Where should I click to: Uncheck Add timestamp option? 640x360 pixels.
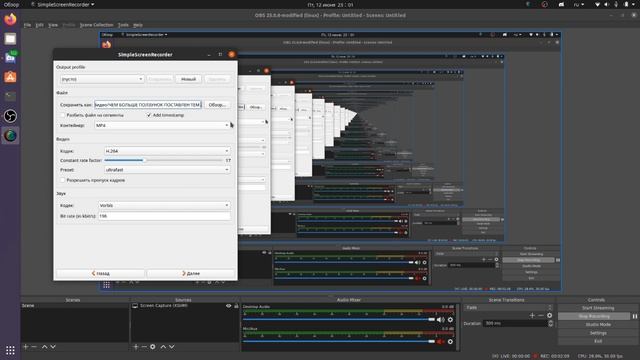click(149, 115)
